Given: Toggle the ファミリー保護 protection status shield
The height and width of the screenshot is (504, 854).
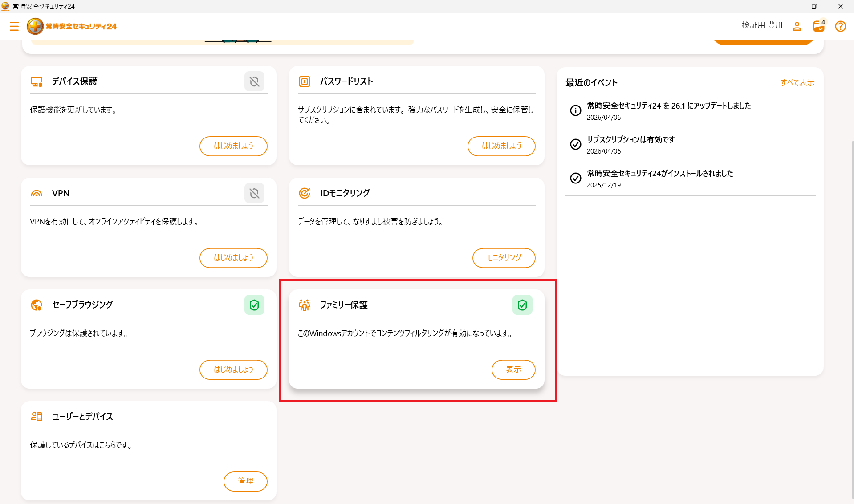Looking at the screenshot, I should tap(522, 305).
